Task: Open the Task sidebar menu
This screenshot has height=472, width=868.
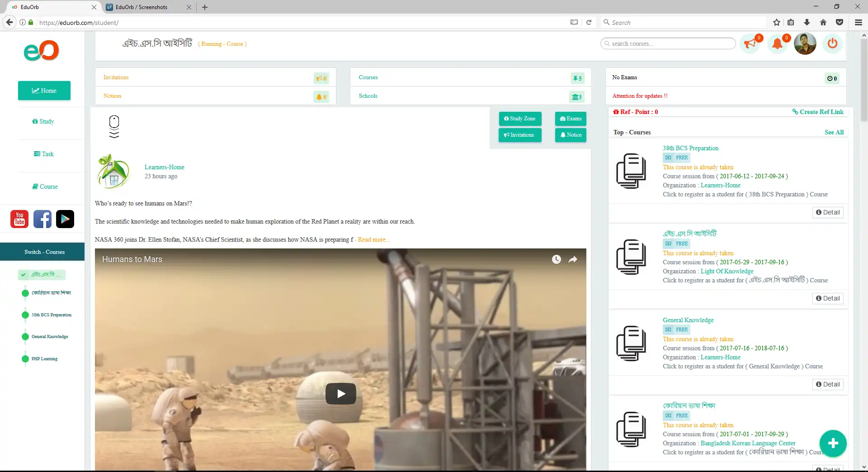Action: coord(44,154)
